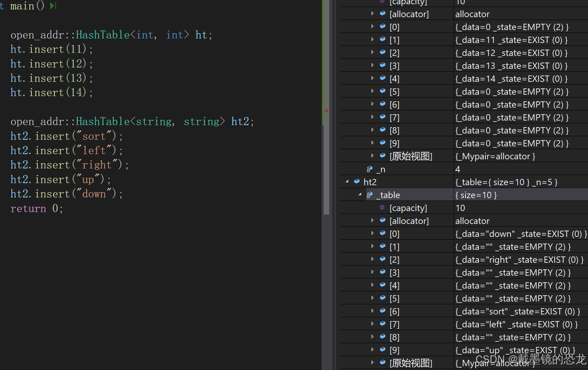Collapse ht2's _table node
The image size is (588, 370).
click(360, 195)
